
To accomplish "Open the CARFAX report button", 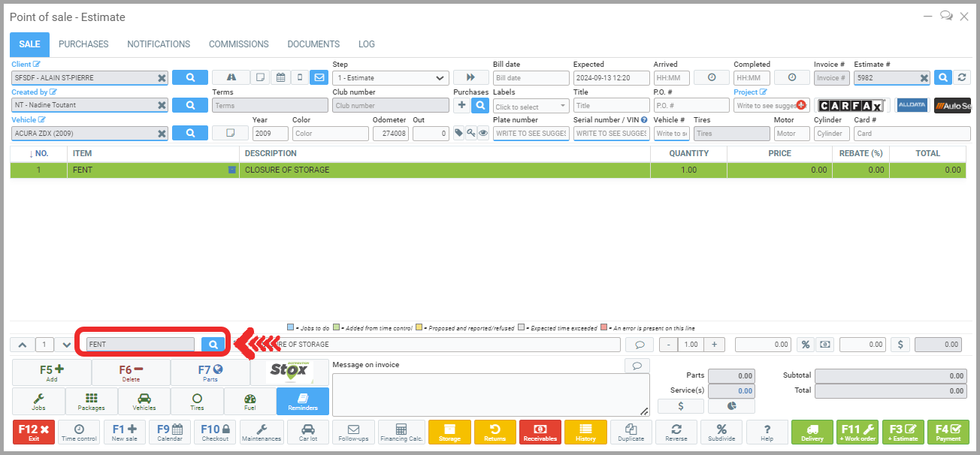I will pos(851,105).
